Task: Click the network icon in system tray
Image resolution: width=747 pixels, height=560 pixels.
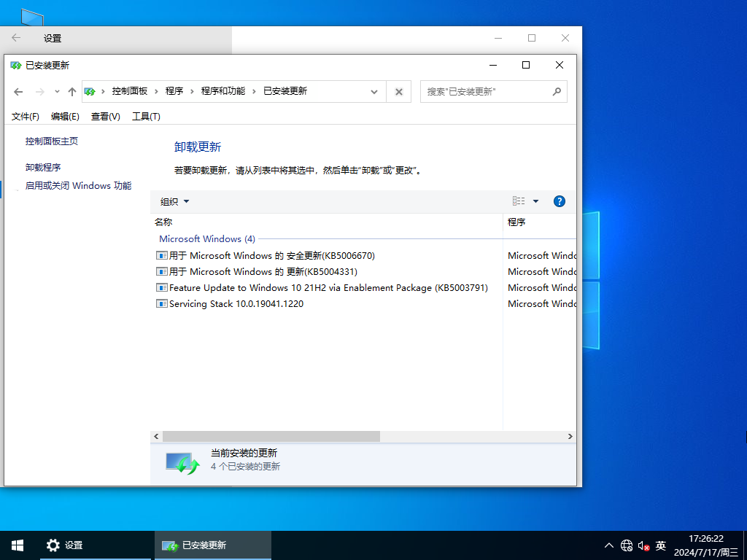Action: tap(626, 545)
